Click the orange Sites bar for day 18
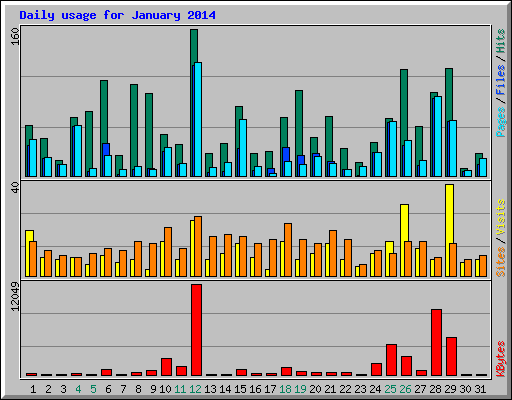This screenshot has height=400, width=512. tap(288, 250)
